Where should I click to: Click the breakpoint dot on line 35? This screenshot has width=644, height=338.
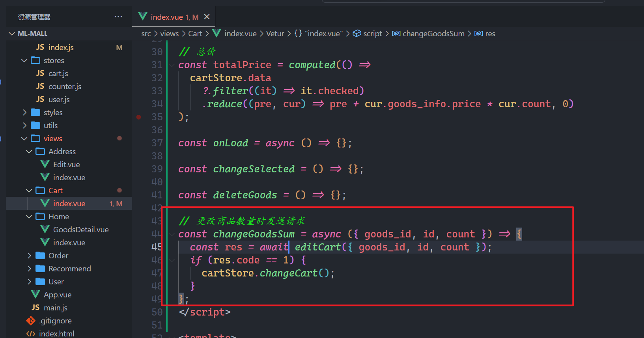tap(139, 117)
